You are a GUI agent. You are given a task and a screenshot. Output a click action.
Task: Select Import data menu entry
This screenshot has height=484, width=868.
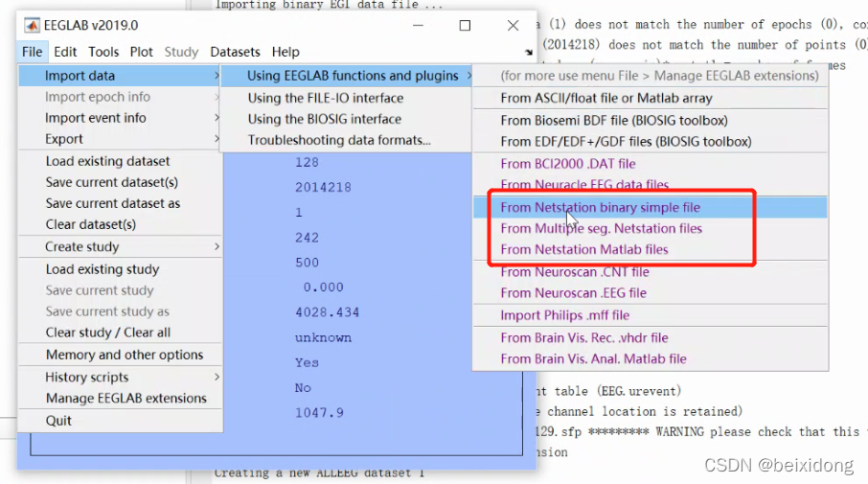[120, 76]
